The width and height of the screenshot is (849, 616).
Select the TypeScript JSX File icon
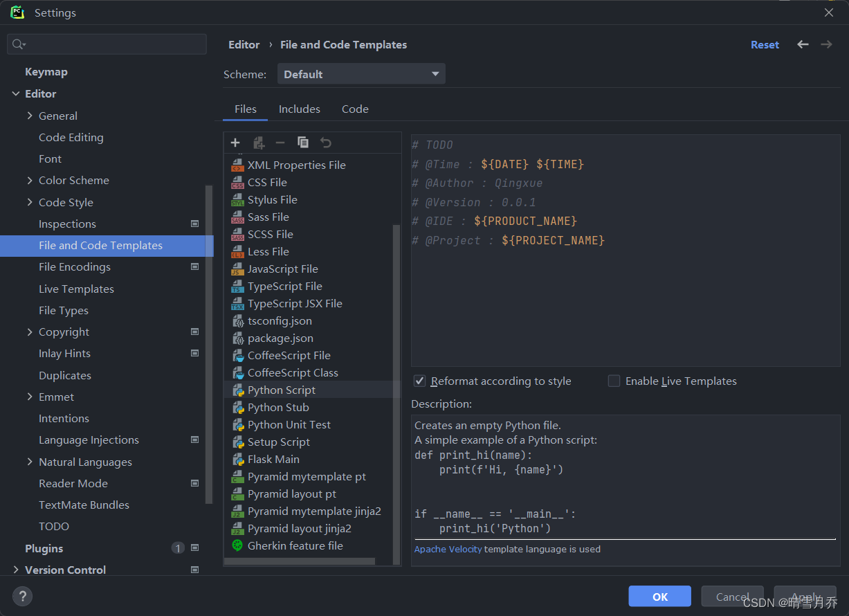coord(237,303)
